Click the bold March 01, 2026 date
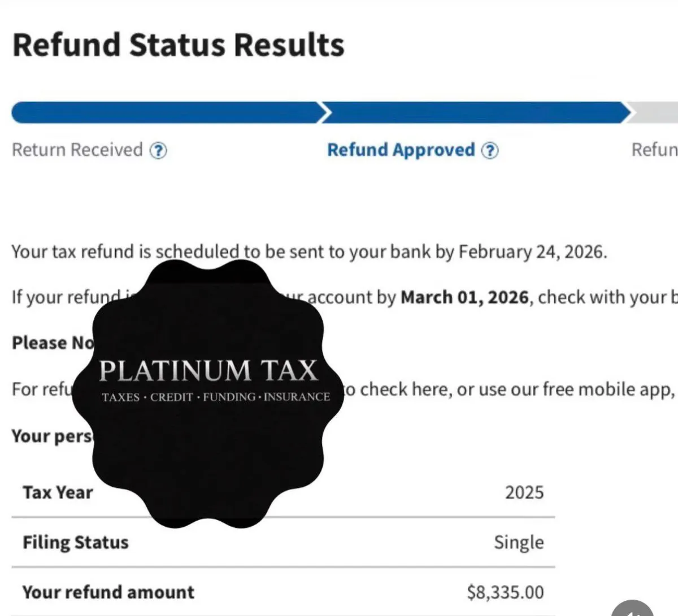Viewport: 678px width, 616px height. [x=464, y=297]
